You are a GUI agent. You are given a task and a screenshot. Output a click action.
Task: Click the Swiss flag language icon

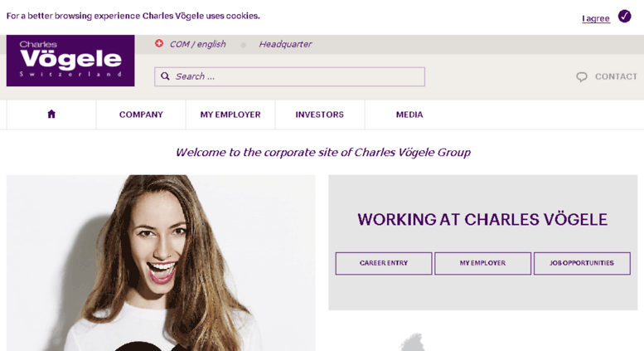click(x=159, y=43)
